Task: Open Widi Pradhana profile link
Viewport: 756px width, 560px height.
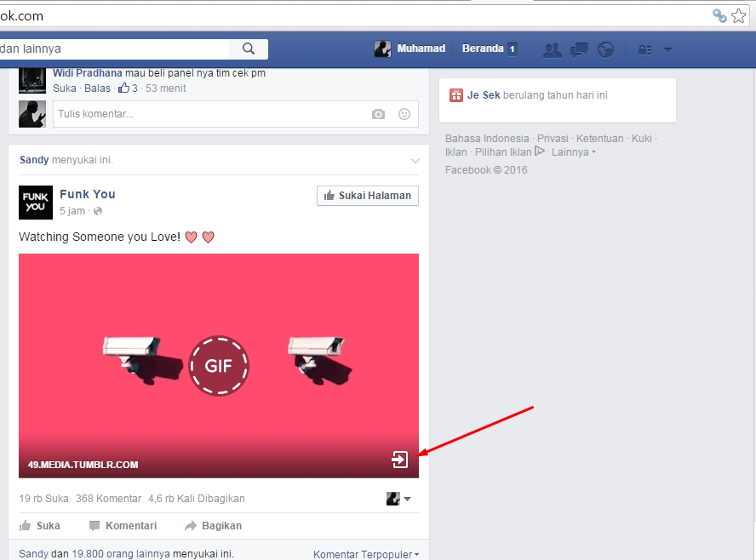Action: pyautogui.click(x=88, y=73)
